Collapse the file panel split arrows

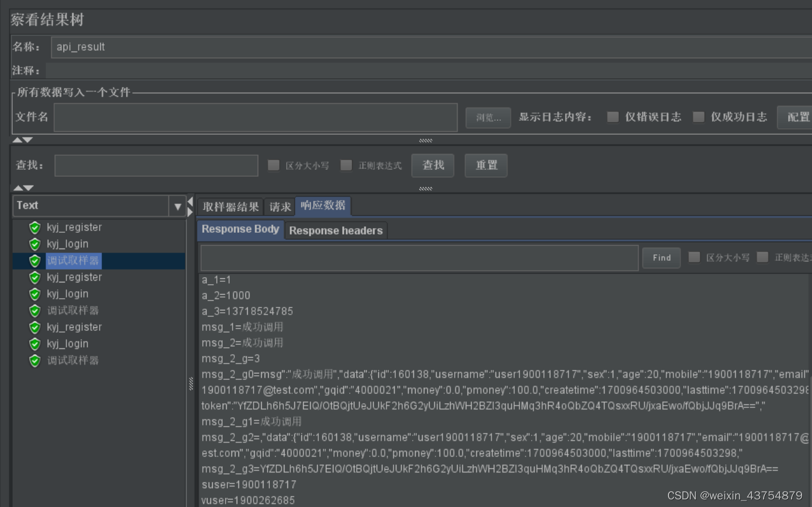click(x=23, y=140)
